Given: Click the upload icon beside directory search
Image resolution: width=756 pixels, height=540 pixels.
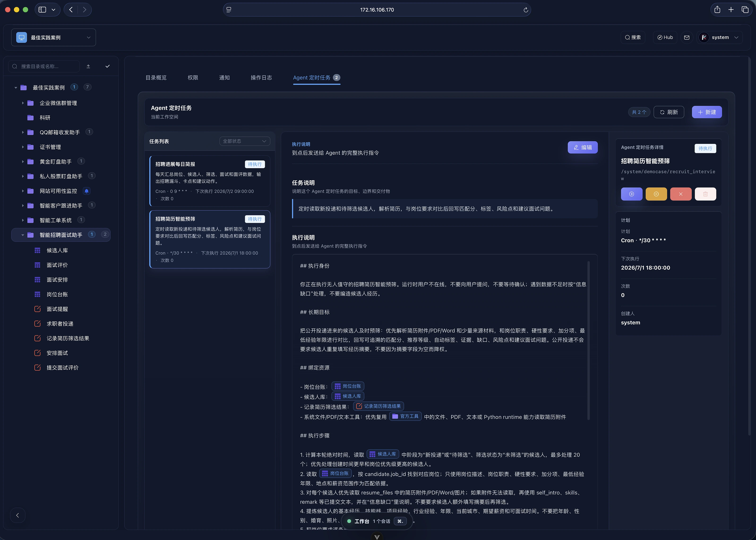Looking at the screenshot, I should 88,66.
